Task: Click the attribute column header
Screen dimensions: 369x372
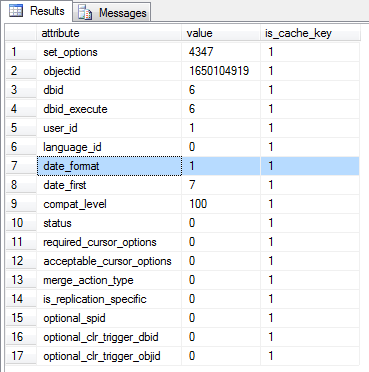Action: [x=109, y=33]
